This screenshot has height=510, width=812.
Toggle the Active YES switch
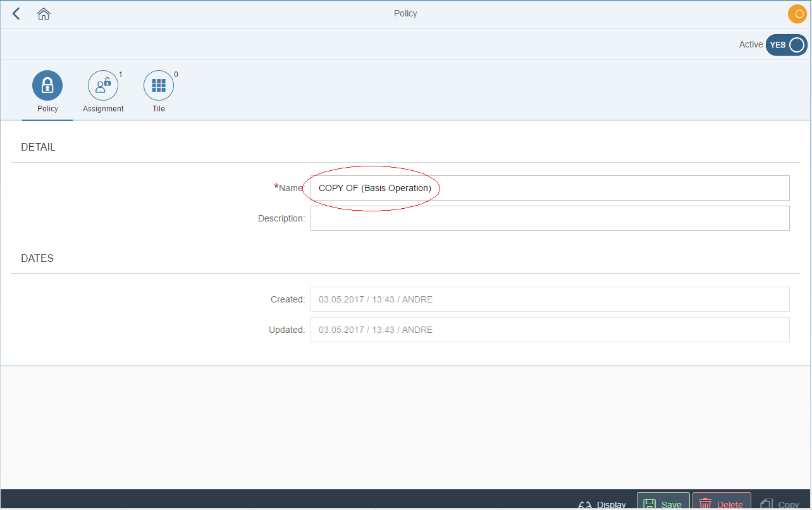(786, 45)
